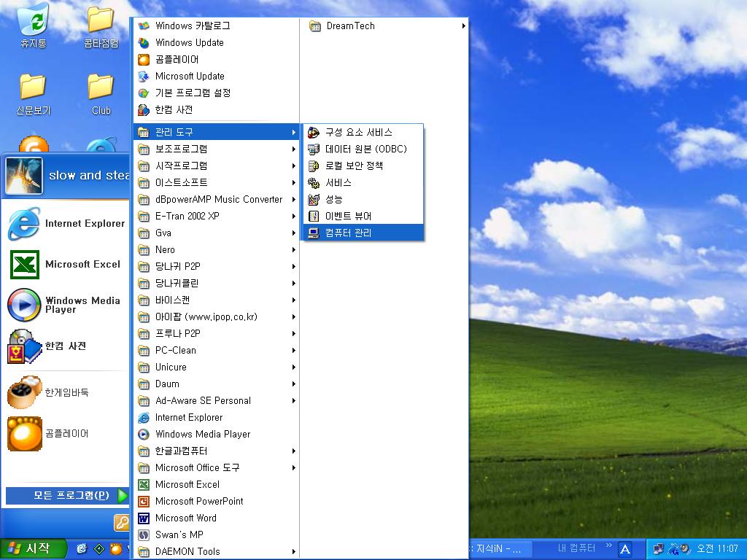Open 이벤트 뷰어
747x560 pixels.
point(363,216)
